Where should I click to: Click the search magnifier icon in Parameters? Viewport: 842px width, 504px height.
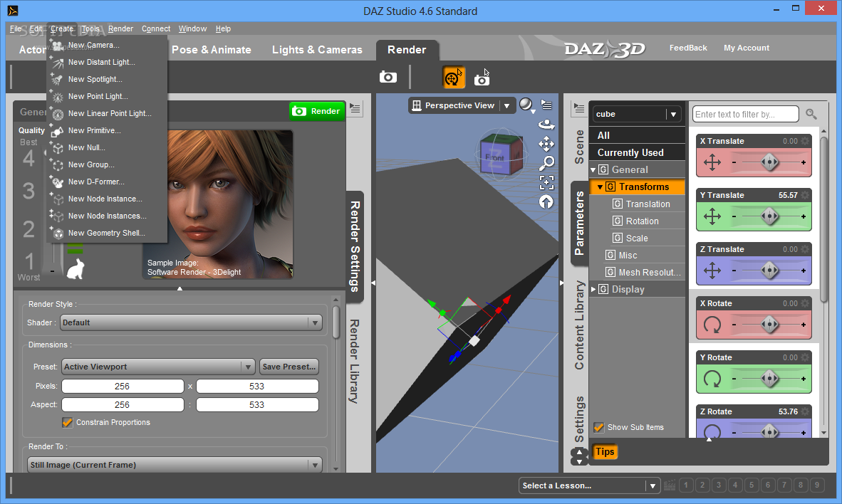pyautogui.click(x=811, y=114)
